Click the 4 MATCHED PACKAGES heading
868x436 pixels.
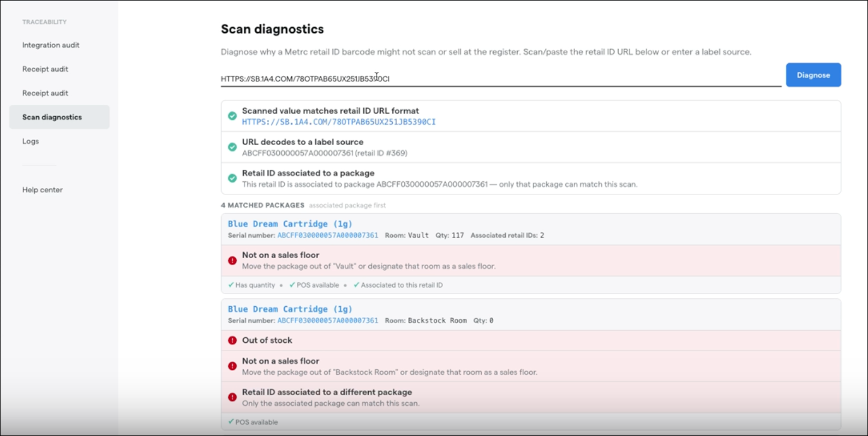[262, 206]
